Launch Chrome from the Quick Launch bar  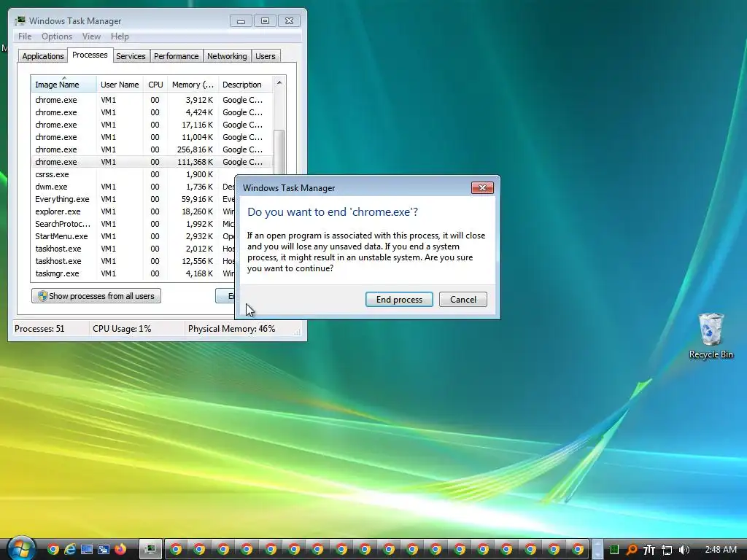pyautogui.click(x=53, y=550)
